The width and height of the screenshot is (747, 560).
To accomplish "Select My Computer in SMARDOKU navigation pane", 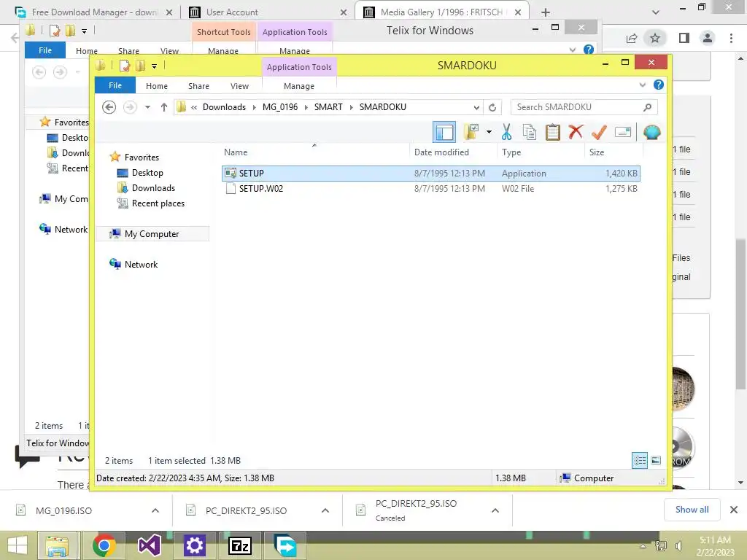I will [152, 234].
